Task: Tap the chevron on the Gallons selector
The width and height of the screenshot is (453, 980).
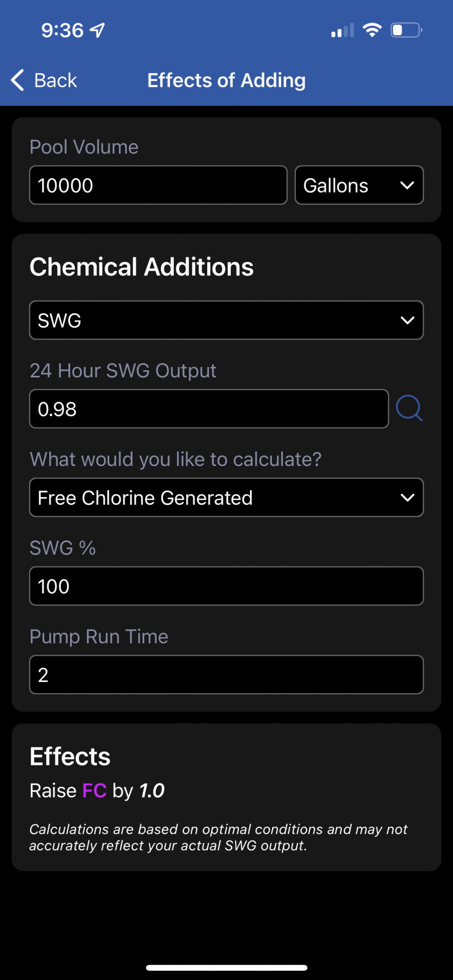Action: pyautogui.click(x=407, y=185)
